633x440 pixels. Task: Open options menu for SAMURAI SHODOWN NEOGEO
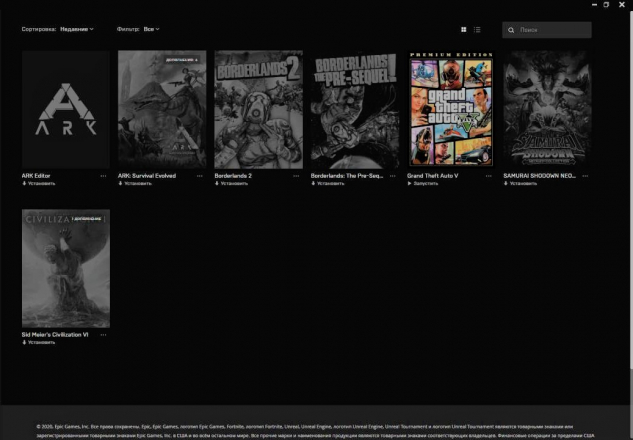(x=585, y=176)
